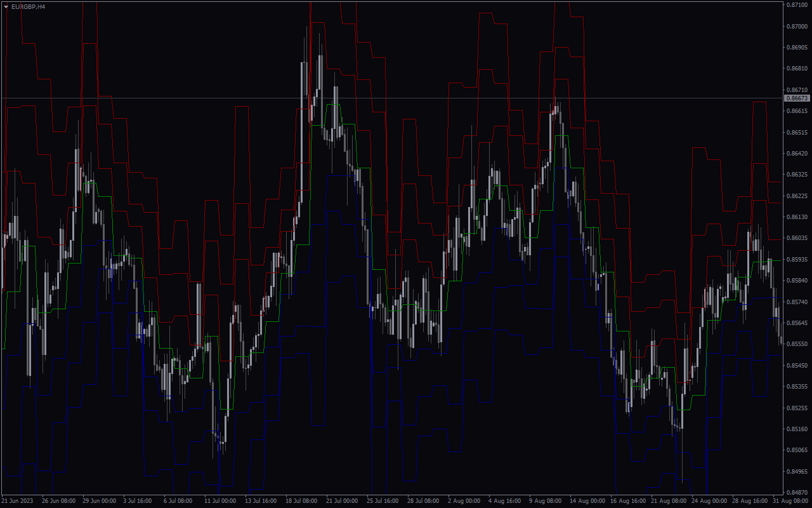The image size is (812, 508).
Task: Click the 0.85065 price axis label
Action: tap(797, 450)
